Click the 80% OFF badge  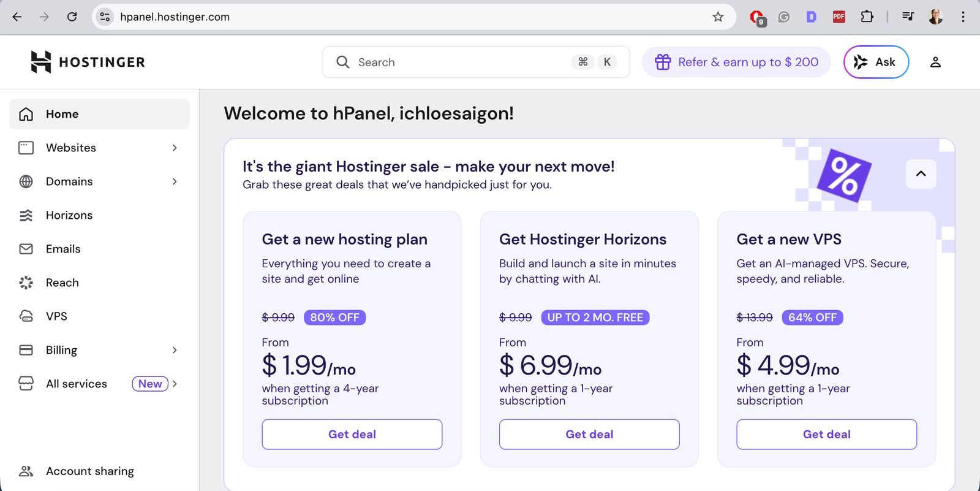tap(334, 318)
